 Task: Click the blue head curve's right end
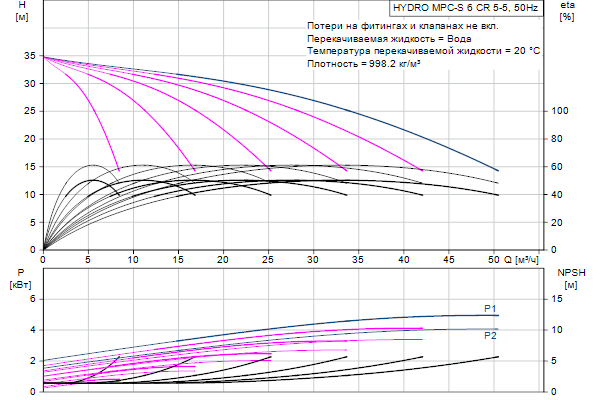[x=498, y=170]
